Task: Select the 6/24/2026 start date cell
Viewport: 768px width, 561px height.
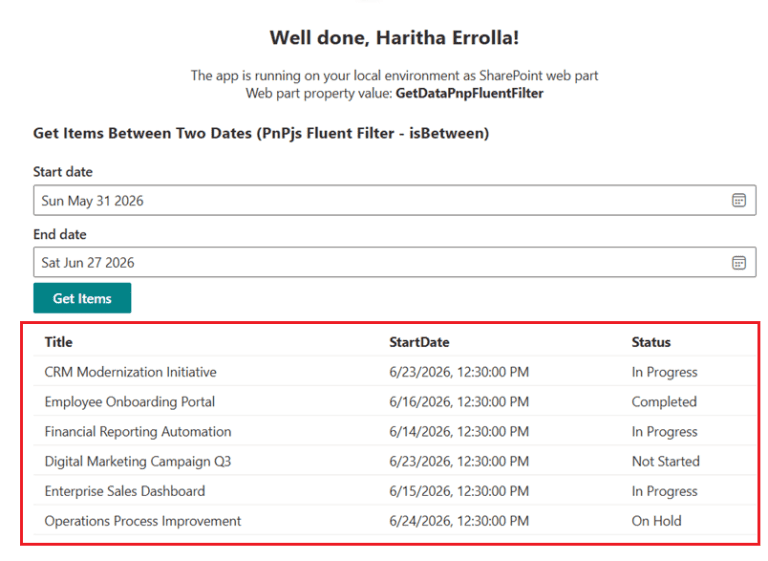Action: pyautogui.click(x=459, y=521)
